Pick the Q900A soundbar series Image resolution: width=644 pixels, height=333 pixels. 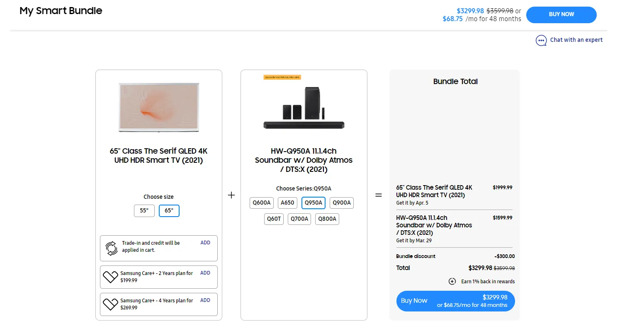pyautogui.click(x=341, y=203)
